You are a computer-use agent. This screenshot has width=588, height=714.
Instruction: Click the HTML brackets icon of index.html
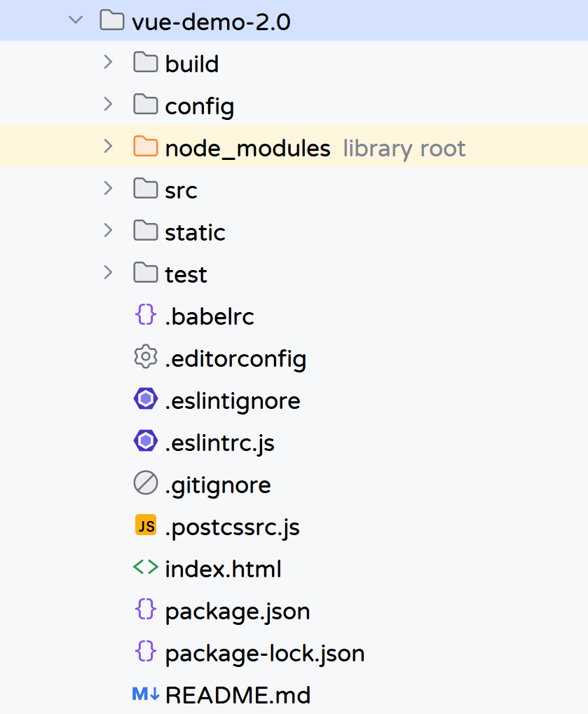[x=146, y=567]
